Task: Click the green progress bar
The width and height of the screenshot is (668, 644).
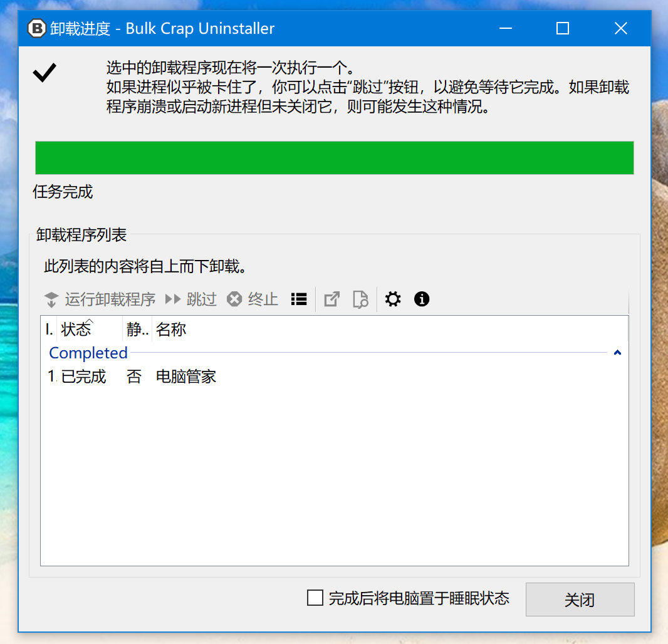Action: pos(334,158)
